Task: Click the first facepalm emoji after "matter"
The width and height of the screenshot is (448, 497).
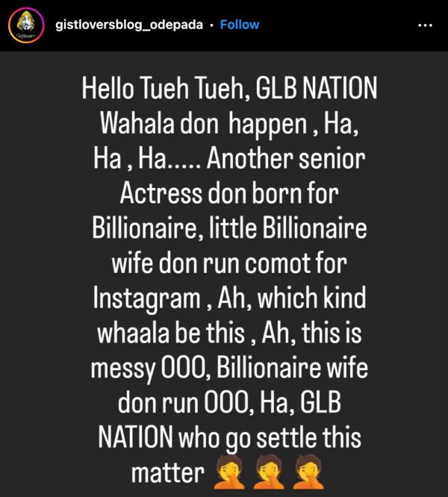Action: [229, 472]
